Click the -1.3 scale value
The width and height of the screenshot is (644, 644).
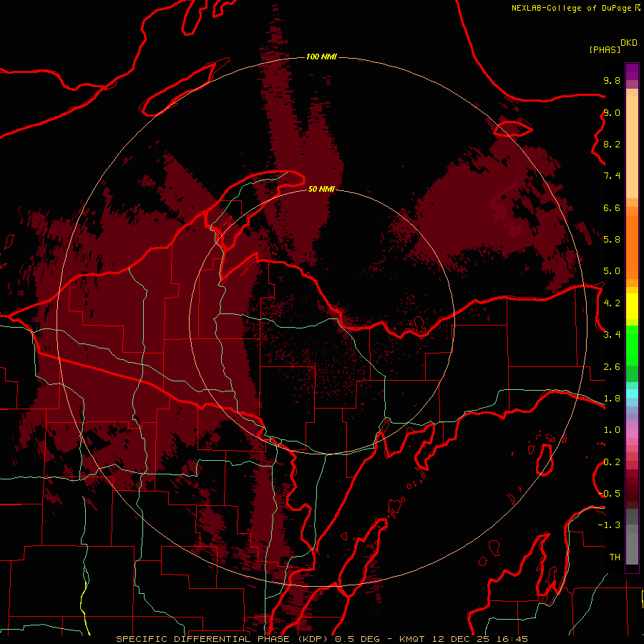pos(609,525)
